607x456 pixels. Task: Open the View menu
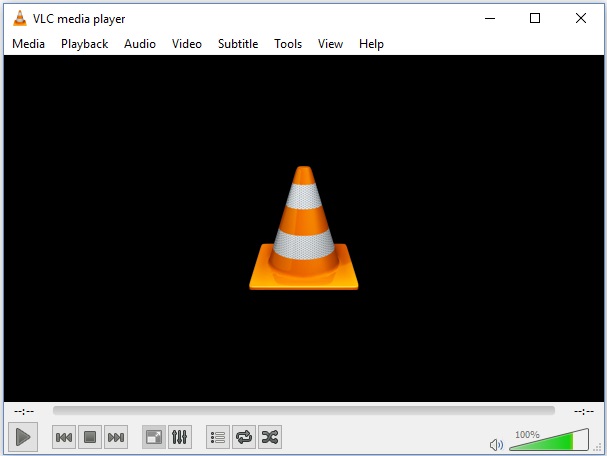click(x=330, y=44)
